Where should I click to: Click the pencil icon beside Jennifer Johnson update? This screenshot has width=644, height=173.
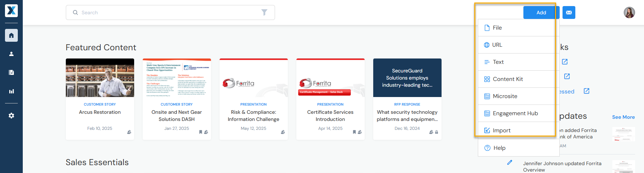tap(510, 162)
